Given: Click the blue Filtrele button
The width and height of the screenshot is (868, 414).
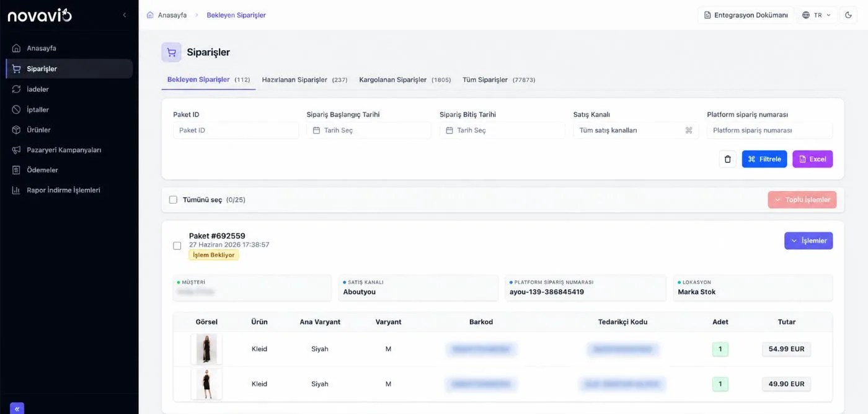Looking at the screenshot, I should pyautogui.click(x=764, y=159).
